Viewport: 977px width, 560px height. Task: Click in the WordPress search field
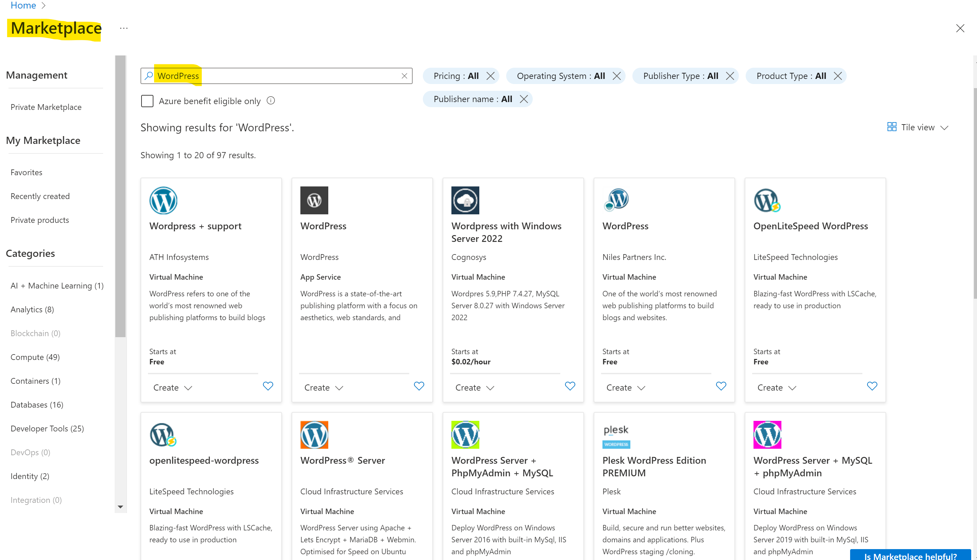(276, 76)
